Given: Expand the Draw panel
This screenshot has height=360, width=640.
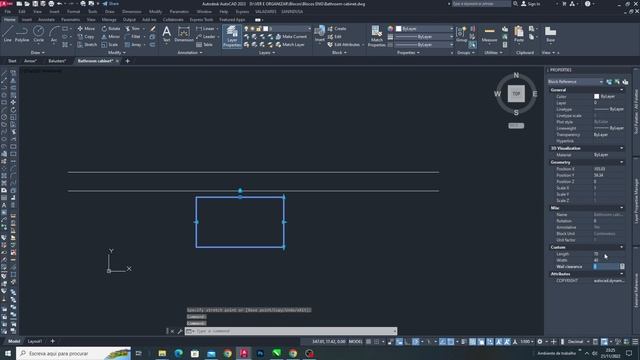Looking at the screenshot, I should point(38,53).
